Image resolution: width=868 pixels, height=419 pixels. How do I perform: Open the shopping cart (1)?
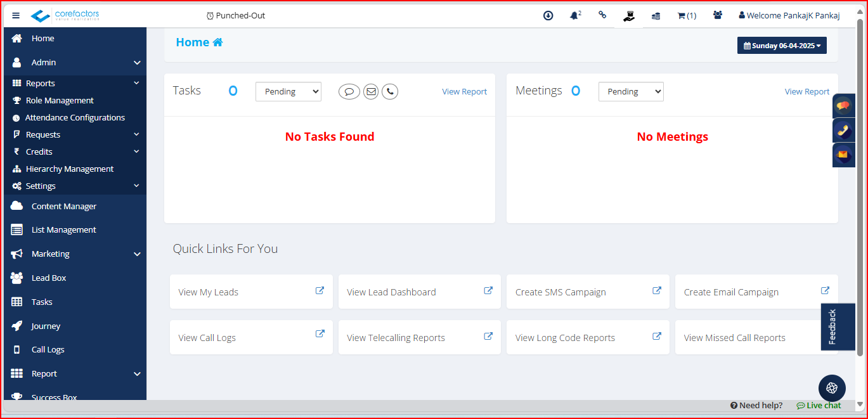click(x=687, y=15)
